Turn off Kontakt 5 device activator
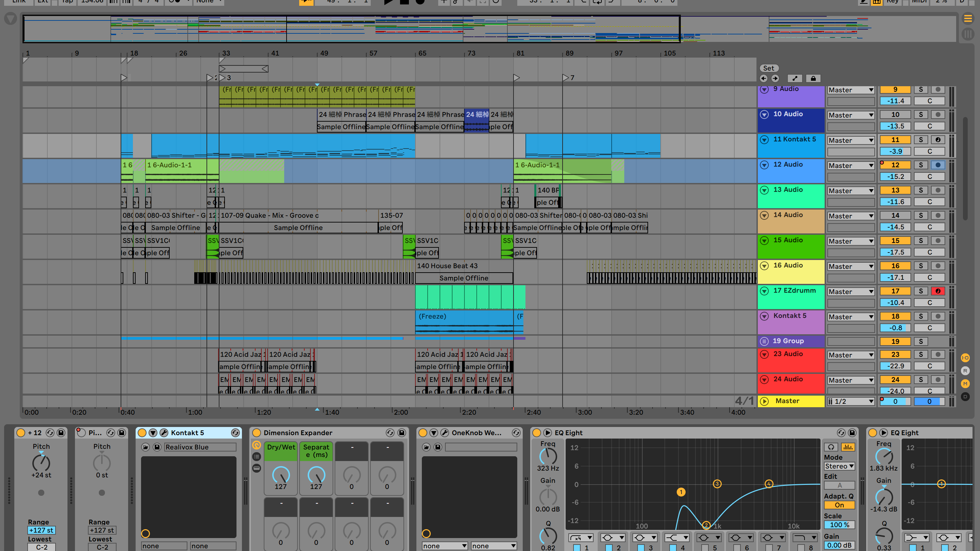 click(x=142, y=433)
